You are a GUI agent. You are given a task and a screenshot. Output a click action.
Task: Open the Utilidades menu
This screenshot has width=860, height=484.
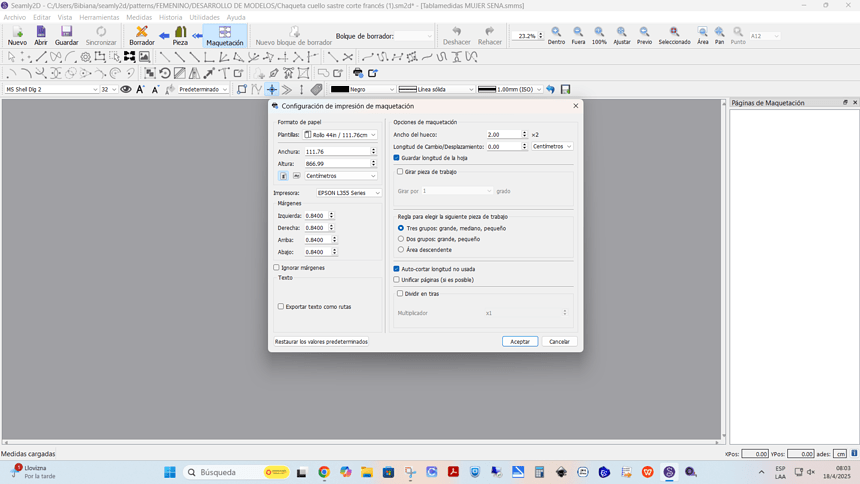tap(204, 17)
